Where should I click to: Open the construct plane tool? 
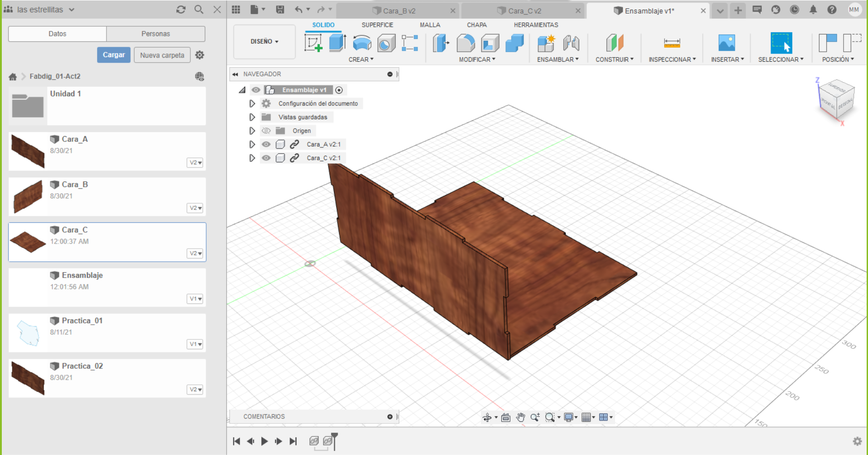[615, 43]
